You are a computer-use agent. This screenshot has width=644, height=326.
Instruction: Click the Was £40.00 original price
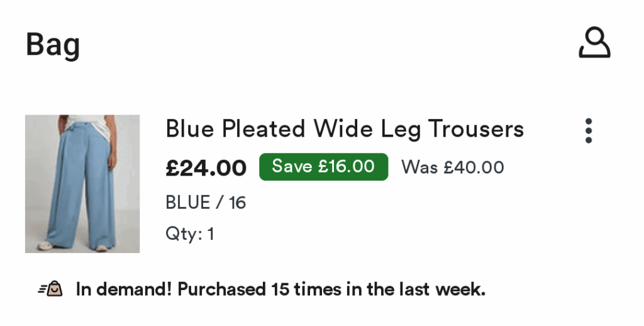453,167
